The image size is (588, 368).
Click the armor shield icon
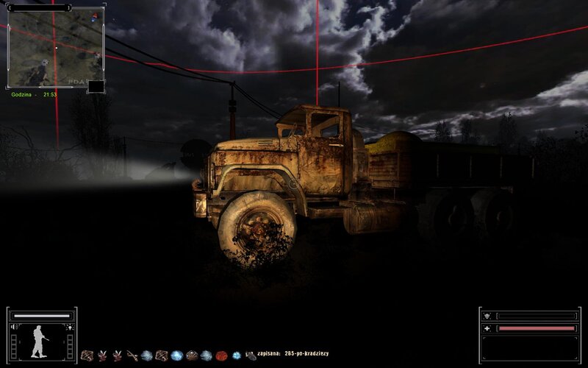pyautogui.click(x=487, y=316)
